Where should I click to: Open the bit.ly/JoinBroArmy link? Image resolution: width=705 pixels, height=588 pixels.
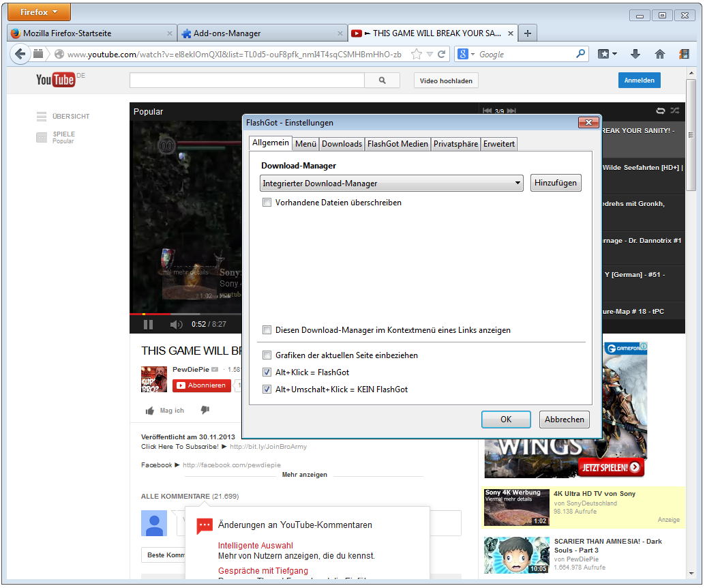(x=268, y=447)
